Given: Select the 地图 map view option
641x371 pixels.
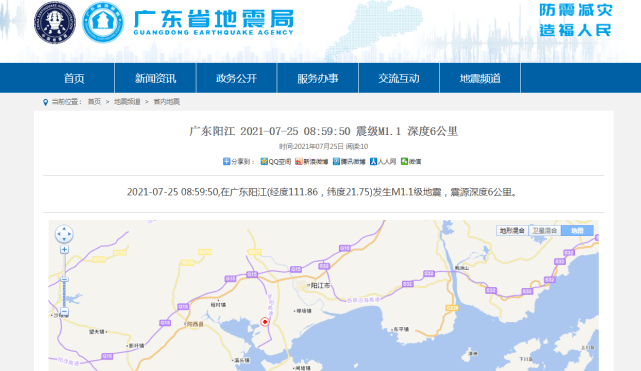Looking at the screenshot, I should (x=577, y=230).
